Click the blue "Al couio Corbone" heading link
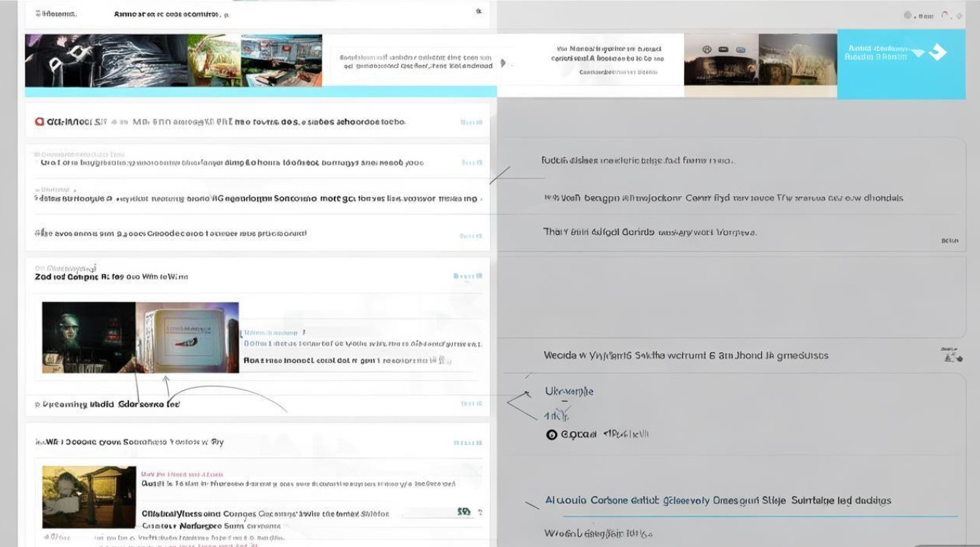The image size is (980, 547). click(717, 501)
